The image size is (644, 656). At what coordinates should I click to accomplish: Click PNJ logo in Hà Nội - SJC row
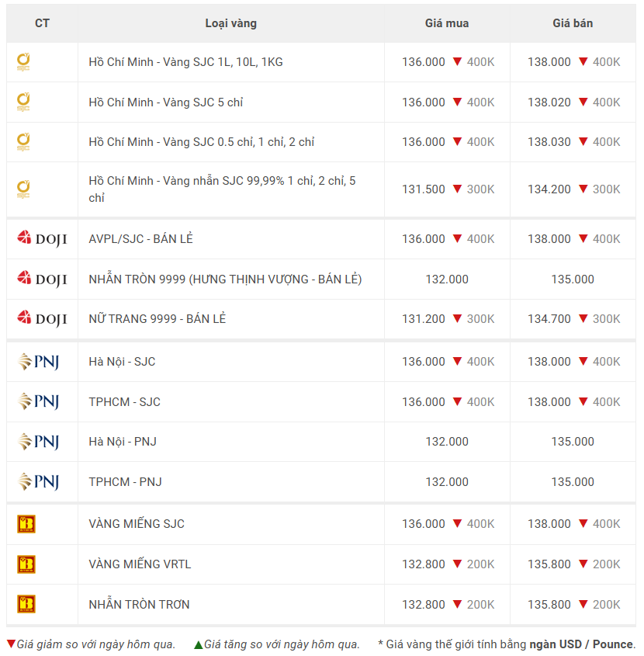[x=39, y=362]
